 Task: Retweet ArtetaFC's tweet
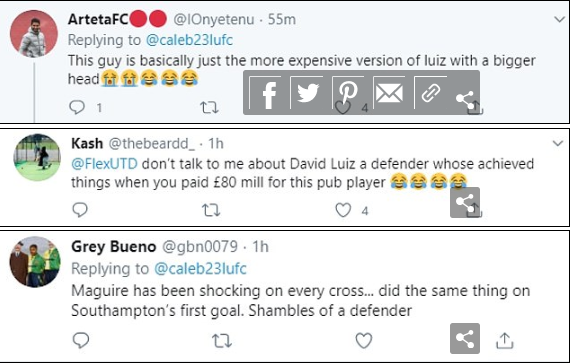[209, 107]
